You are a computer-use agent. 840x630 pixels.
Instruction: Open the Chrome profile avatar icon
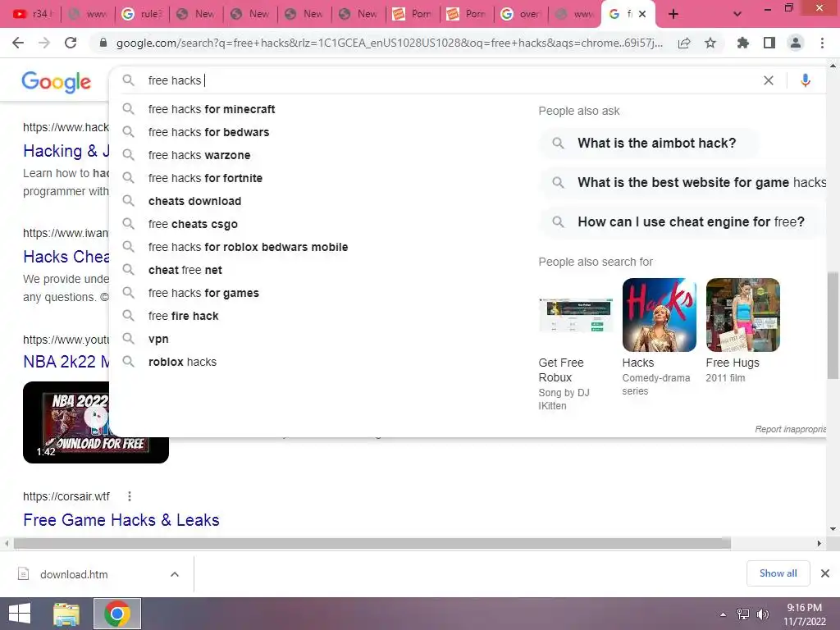point(796,43)
